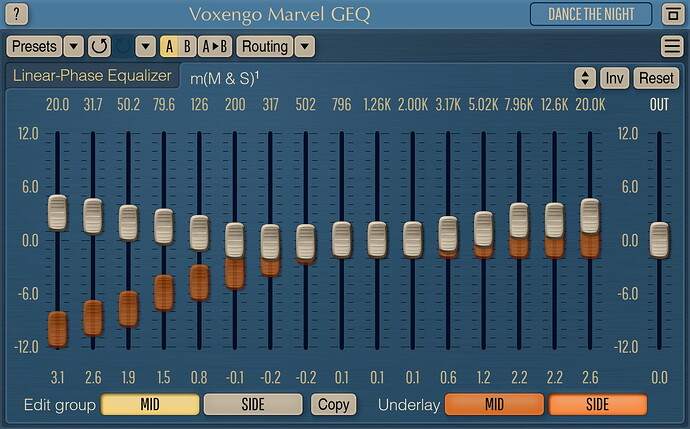This screenshot has width=690, height=429.
Task: Click the 5.02K band fader knob
Action: [x=484, y=229]
